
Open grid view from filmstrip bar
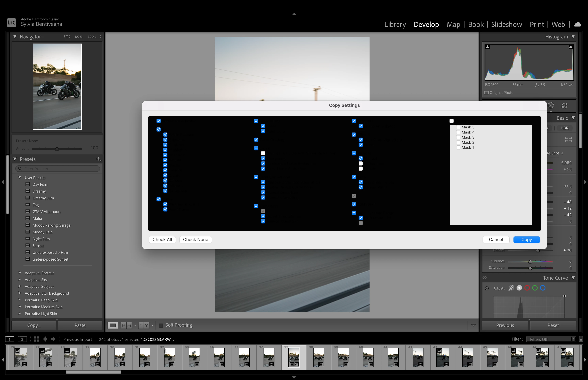tap(37, 339)
